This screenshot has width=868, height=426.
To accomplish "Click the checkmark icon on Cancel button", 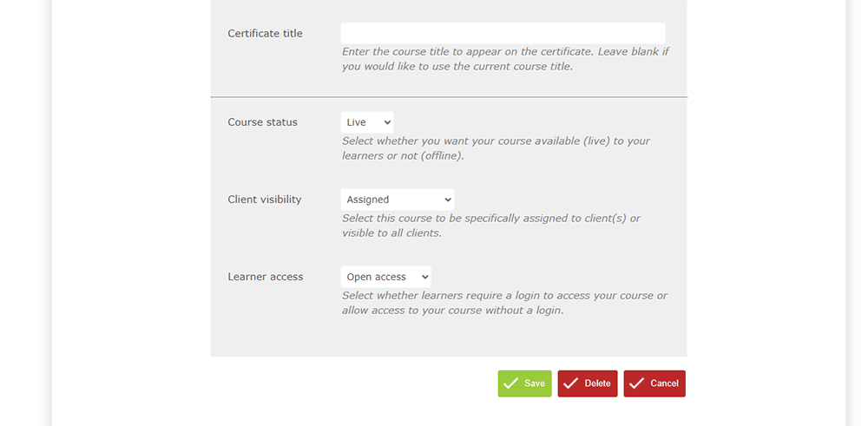I will [x=636, y=383].
